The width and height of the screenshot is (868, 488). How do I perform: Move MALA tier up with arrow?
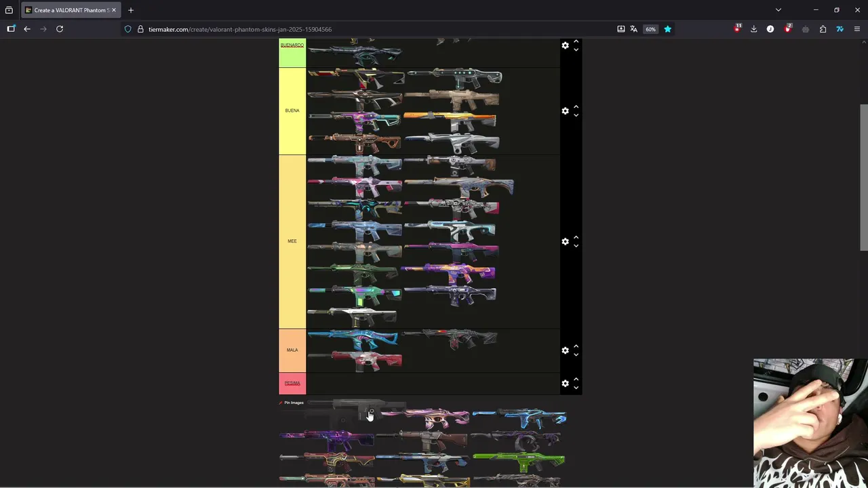tap(576, 346)
